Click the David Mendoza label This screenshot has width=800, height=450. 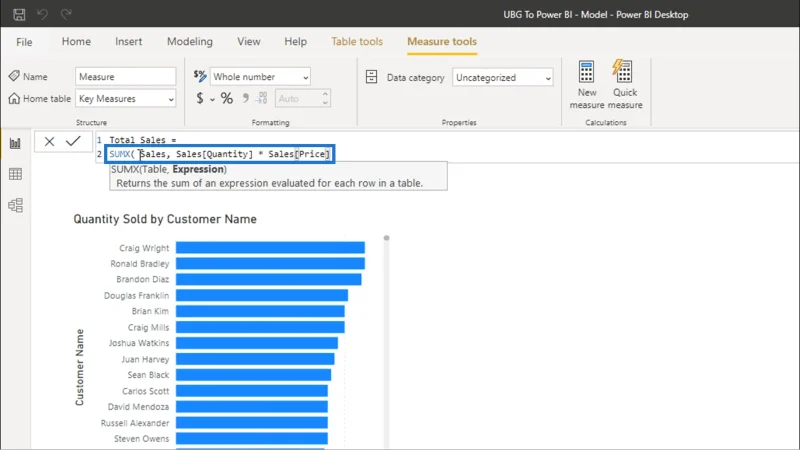click(x=138, y=407)
